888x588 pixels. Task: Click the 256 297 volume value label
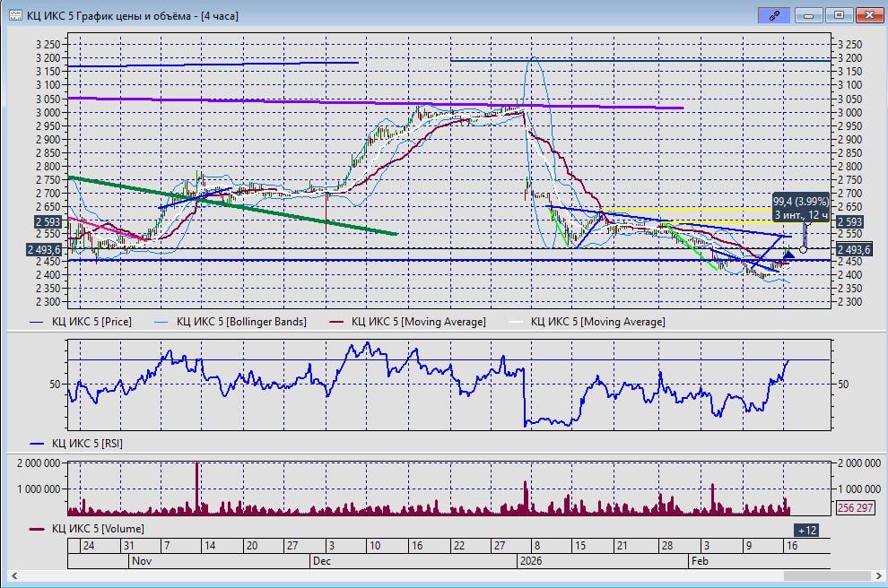point(854,507)
